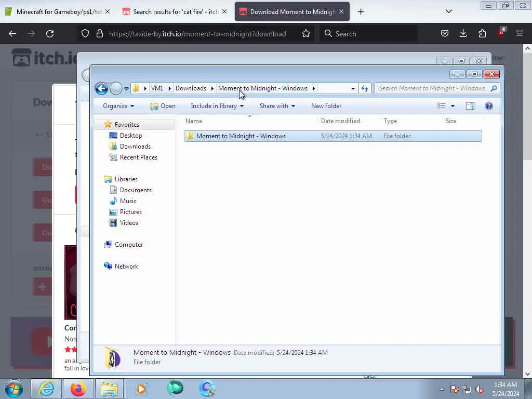Image resolution: width=532 pixels, height=399 pixels.
Task: Open a new Firefox tab
Action: coord(361,11)
